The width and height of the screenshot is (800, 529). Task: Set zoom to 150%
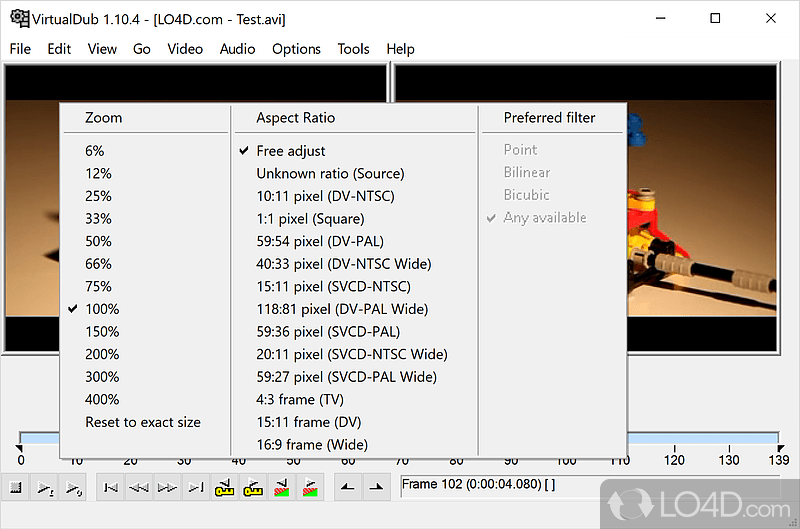[145, 332]
